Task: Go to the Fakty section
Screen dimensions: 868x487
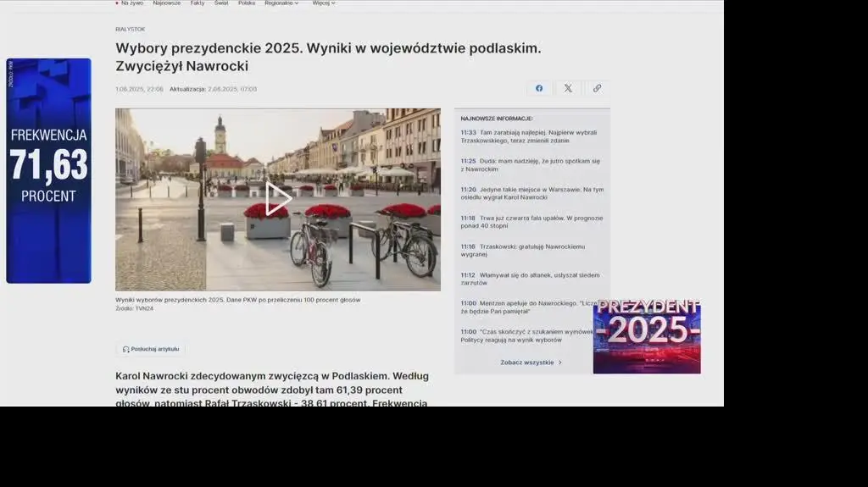Action: pyautogui.click(x=198, y=3)
